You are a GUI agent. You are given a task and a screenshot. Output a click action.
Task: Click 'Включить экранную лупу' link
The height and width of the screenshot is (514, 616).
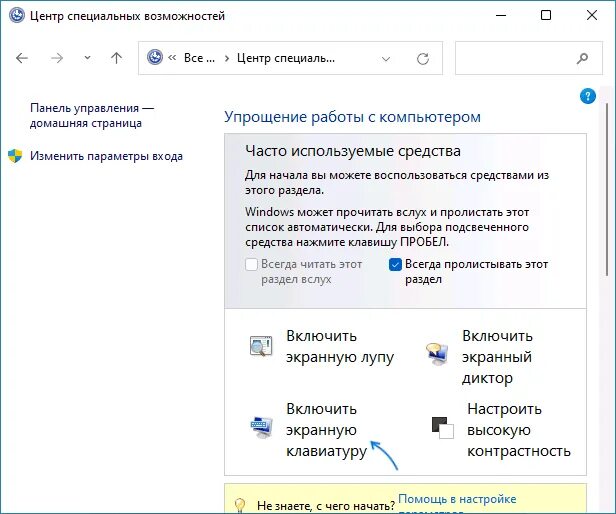pyautogui.click(x=339, y=347)
